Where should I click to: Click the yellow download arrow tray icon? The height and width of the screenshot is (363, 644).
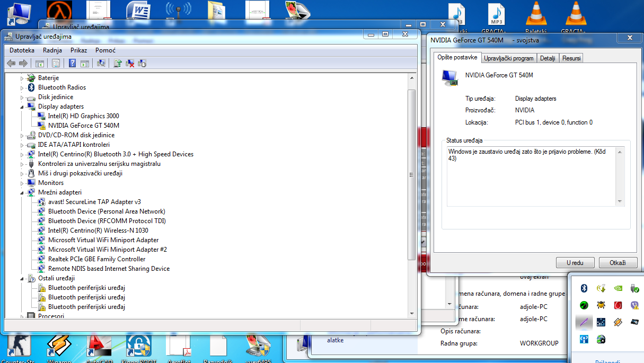[601, 288]
